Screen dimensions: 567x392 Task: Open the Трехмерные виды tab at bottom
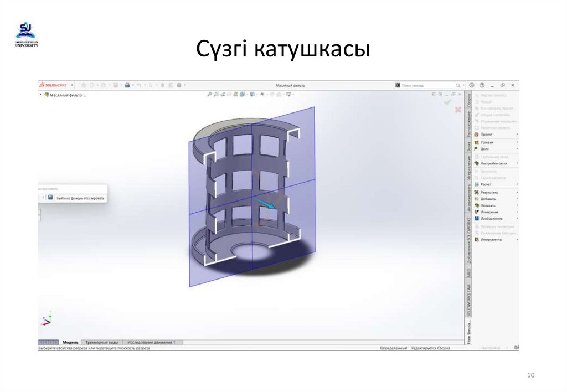[101, 342]
